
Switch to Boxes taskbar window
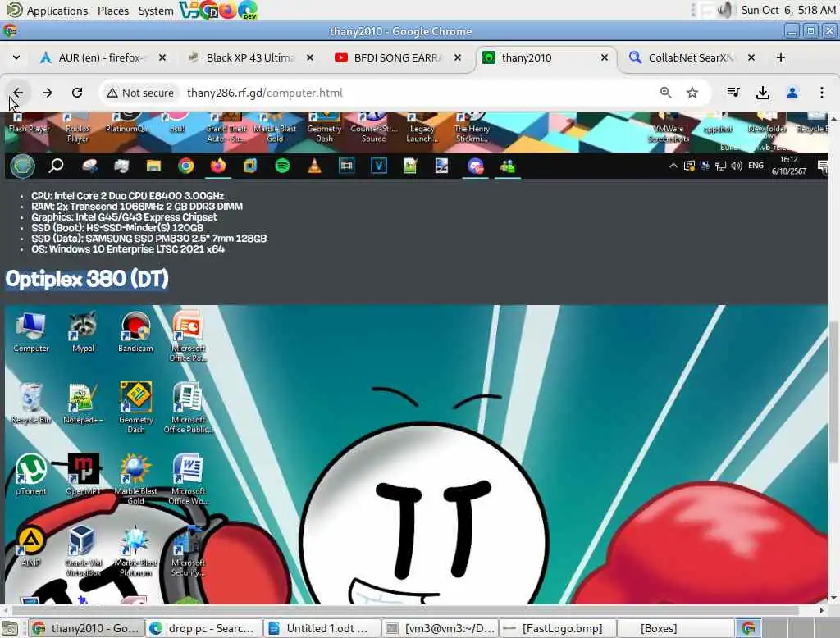pos(676,628)
